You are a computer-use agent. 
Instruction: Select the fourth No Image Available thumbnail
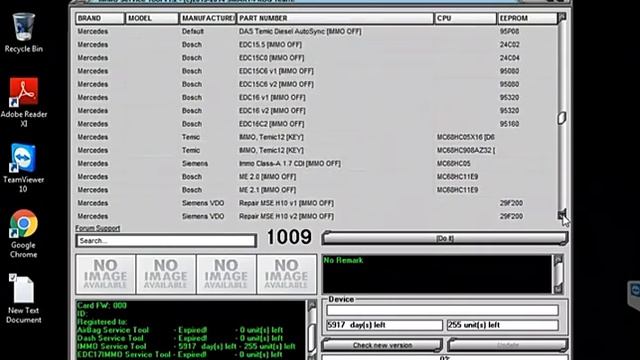tap(287, 274)
